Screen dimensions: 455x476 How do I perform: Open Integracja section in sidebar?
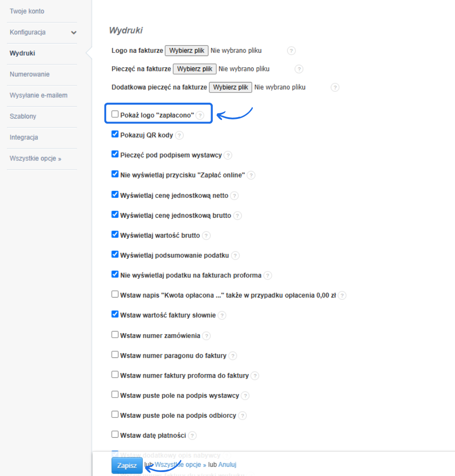[x=24, y=138]
